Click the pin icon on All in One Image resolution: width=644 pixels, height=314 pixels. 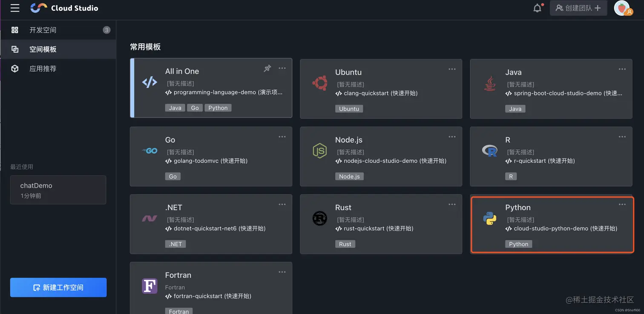(267, 68)
